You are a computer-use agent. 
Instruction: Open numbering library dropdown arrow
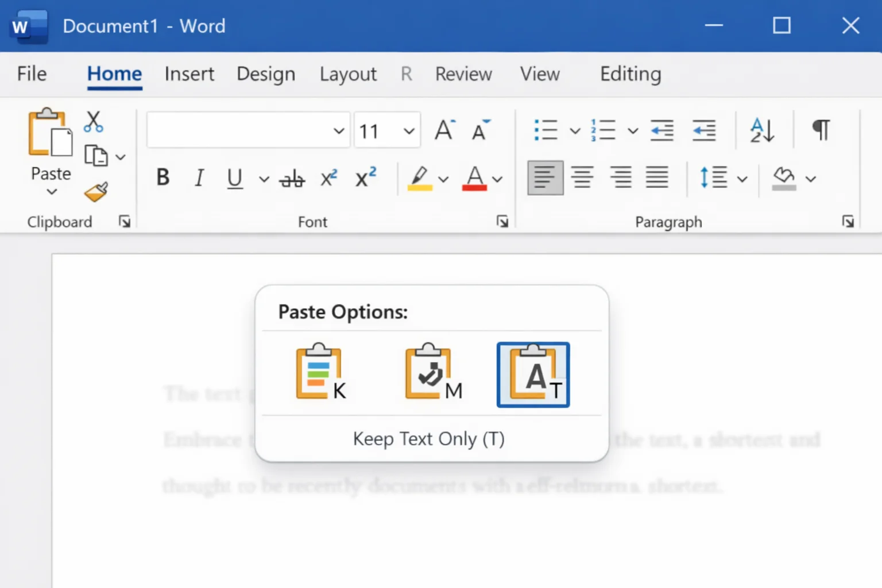coord(633,131)
